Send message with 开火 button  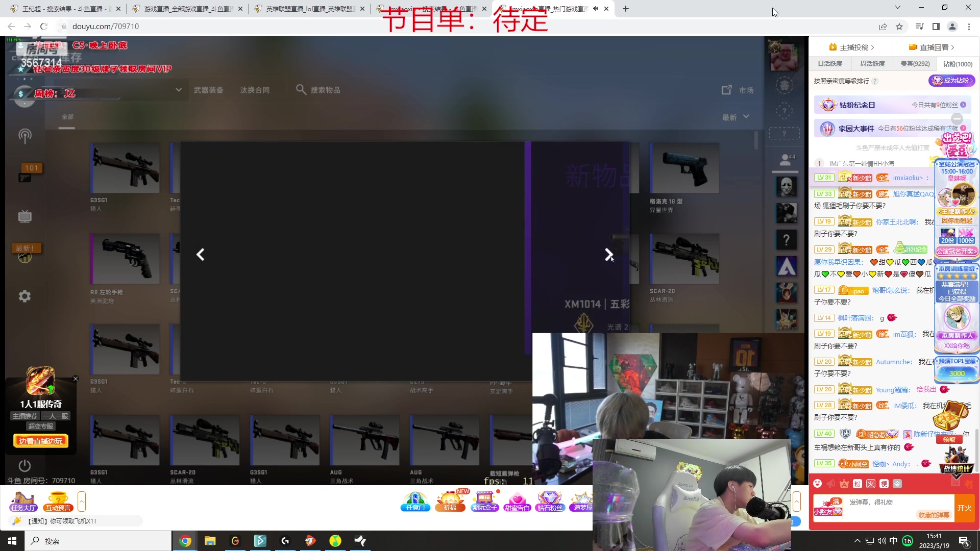click(x=965, y=508)
